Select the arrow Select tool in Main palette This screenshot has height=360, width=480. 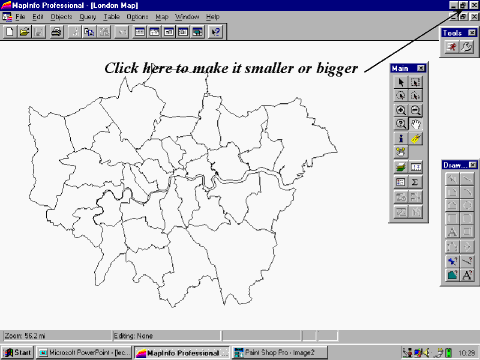click(401, 82)
